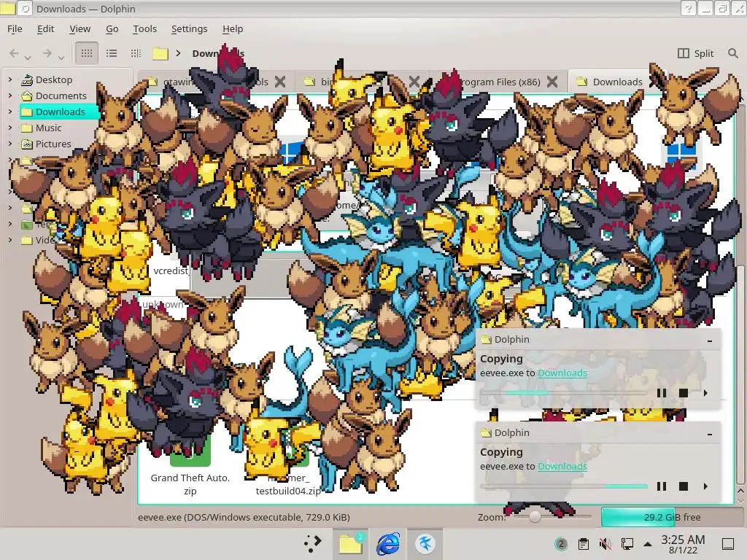Stop the lower copying job
The width and height of the screenshot is (747, 560).
(683, 486)
